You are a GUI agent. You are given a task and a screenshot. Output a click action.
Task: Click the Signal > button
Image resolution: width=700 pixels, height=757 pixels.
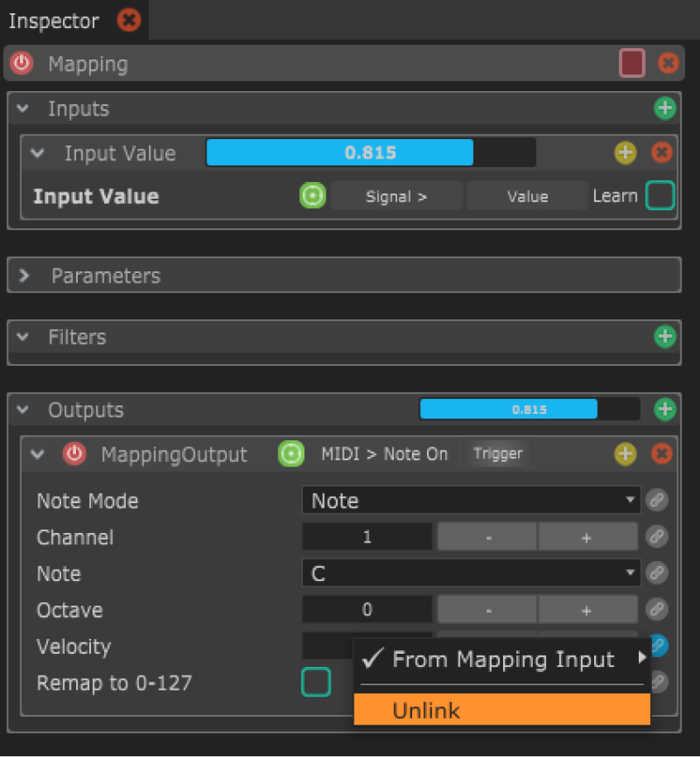click(x=396, y=196)
